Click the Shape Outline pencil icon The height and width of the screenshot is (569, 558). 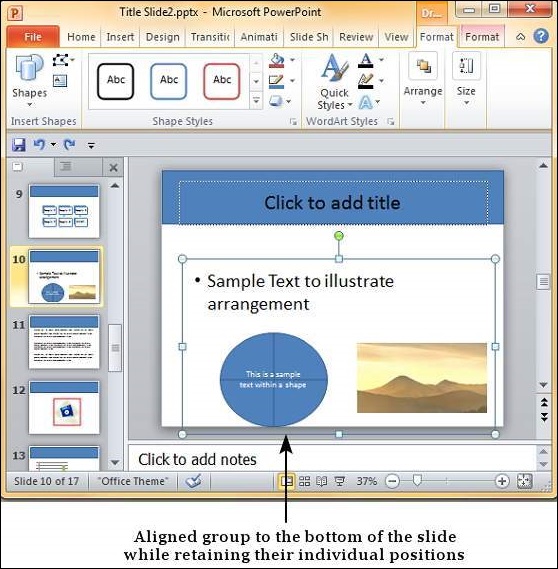(277, 81)
